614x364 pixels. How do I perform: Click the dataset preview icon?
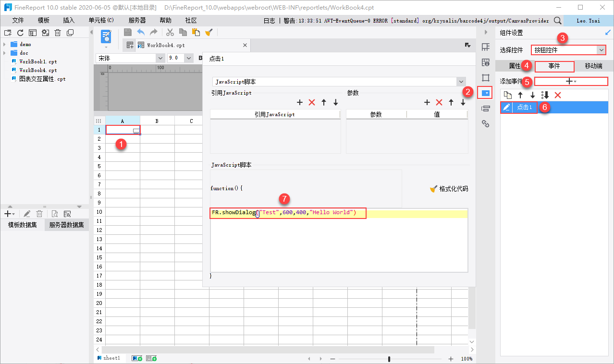(x=55, y=214)
